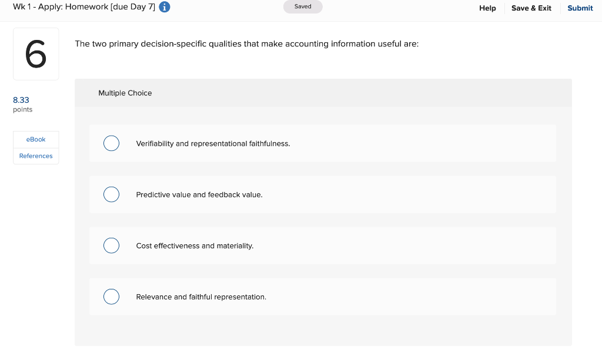Click the Save & Exit option

pyautogui.click(x=531, y=8)
